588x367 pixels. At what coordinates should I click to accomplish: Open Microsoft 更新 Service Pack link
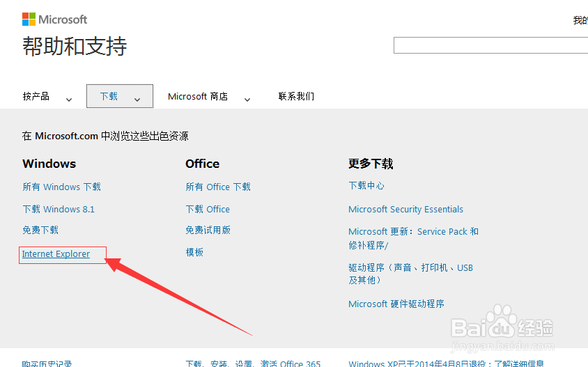tap(414, 238)
